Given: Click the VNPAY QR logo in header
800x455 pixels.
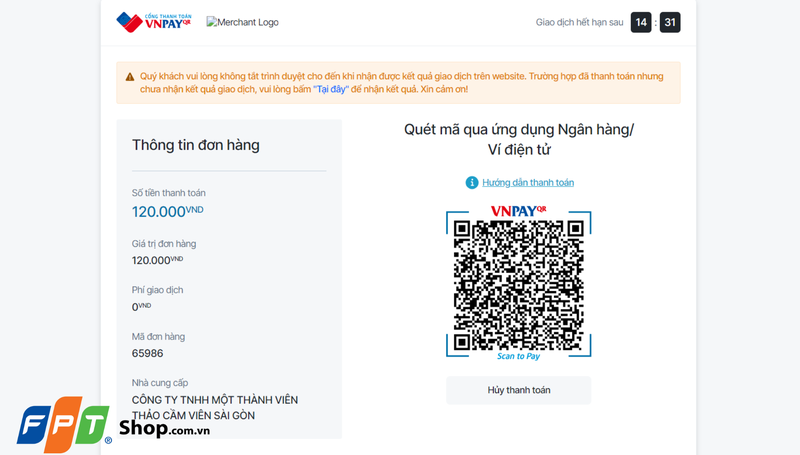Looking at the screenshot, I should pyautogui.click(x=154, y=22).
